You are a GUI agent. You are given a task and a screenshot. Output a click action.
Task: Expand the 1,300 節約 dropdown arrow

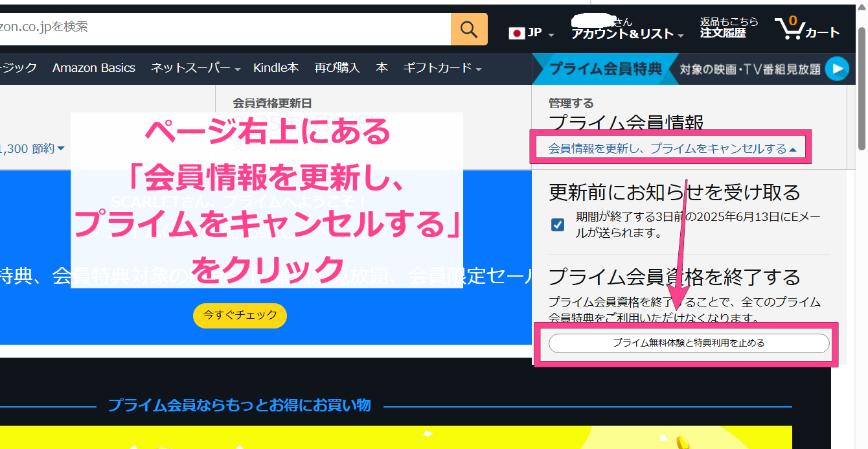point(61,149)
